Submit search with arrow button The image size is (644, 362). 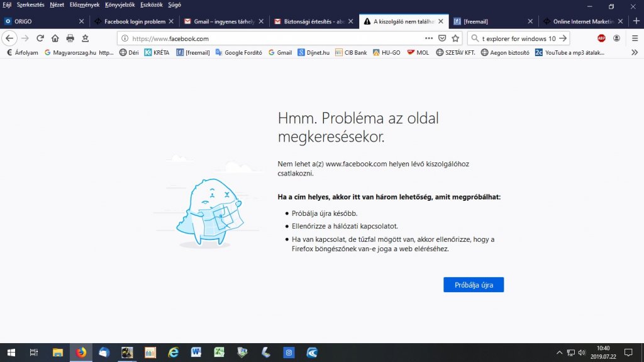pos(563,38)
